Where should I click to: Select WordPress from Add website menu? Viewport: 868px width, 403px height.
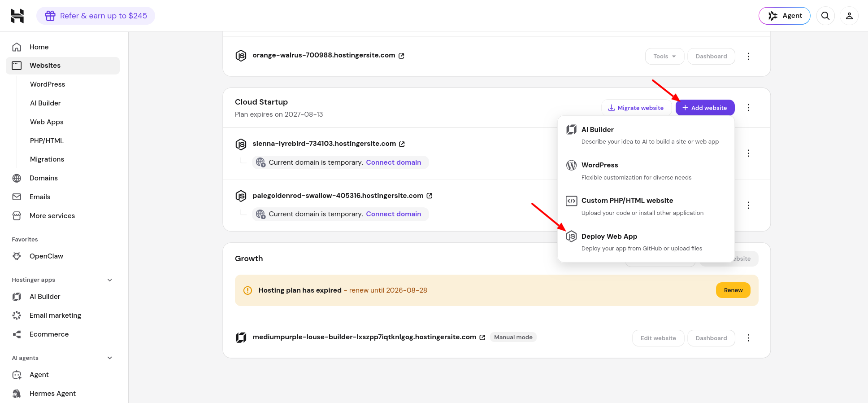[x=646, y=171]
